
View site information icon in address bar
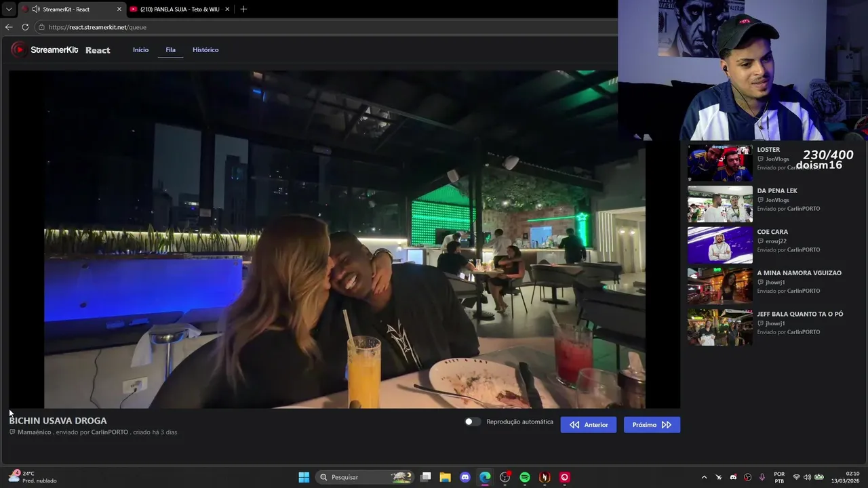point(41,27)
